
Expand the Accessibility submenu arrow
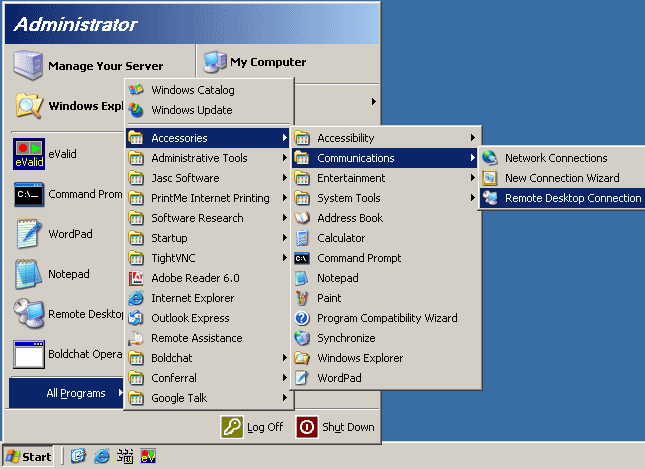point(473,138)
